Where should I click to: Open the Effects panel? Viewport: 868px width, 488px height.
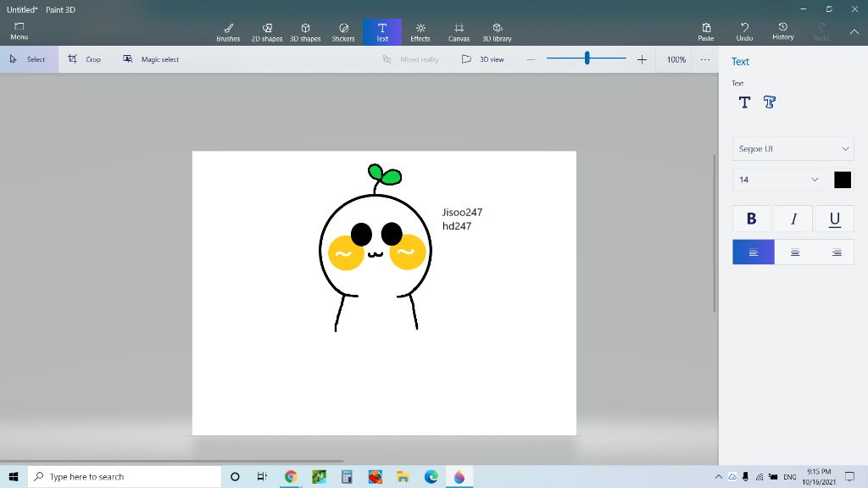coord(420,32)
